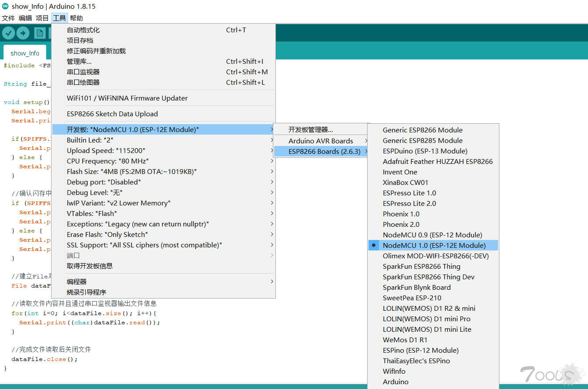The width and height of the screenshot is (588, 389).
Task: Select Adafruit Feather HUZZAH ESP8266 board
Action: (x=433, y=161)
